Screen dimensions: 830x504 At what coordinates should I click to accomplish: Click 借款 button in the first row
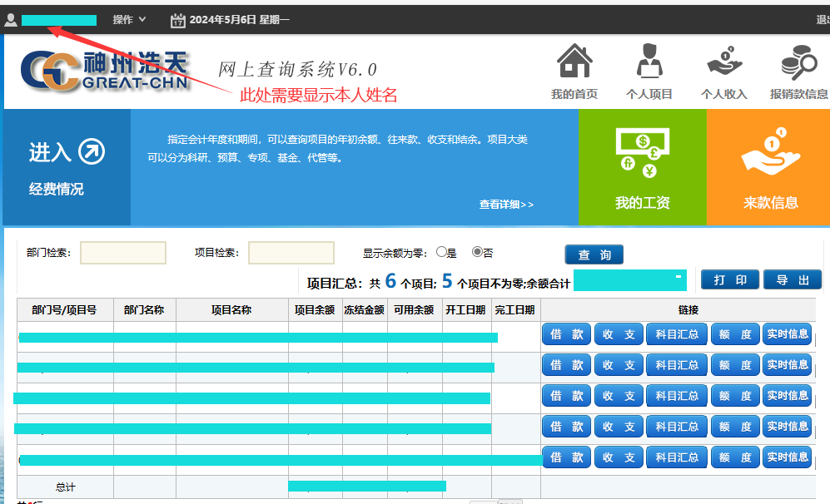566,334
